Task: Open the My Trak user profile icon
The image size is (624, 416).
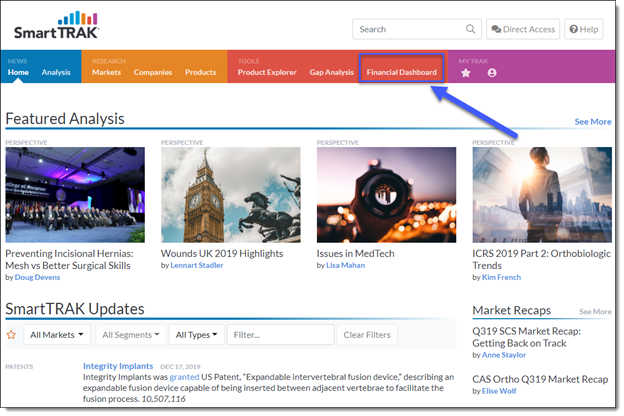Action: click(492, 73)
